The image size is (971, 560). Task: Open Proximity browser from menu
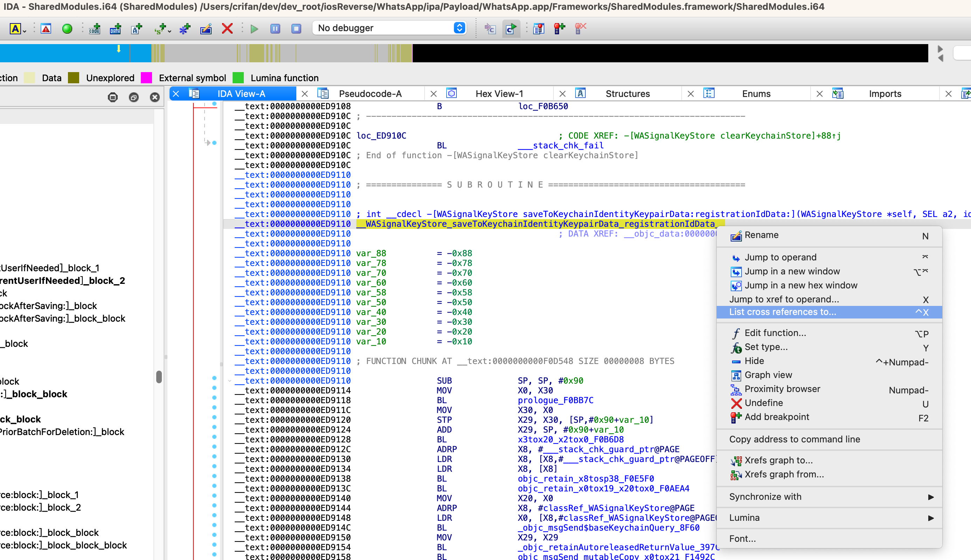pos(829,389)
